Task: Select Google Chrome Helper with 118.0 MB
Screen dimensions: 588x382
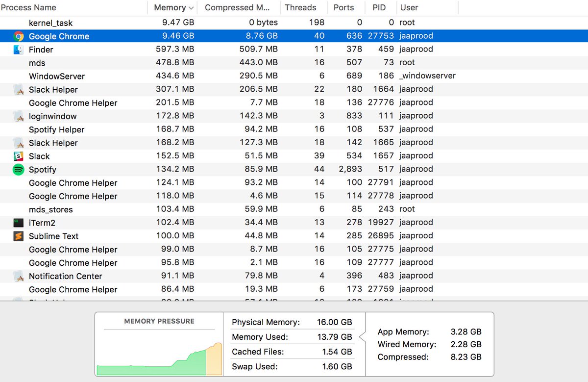Action: 73,196
